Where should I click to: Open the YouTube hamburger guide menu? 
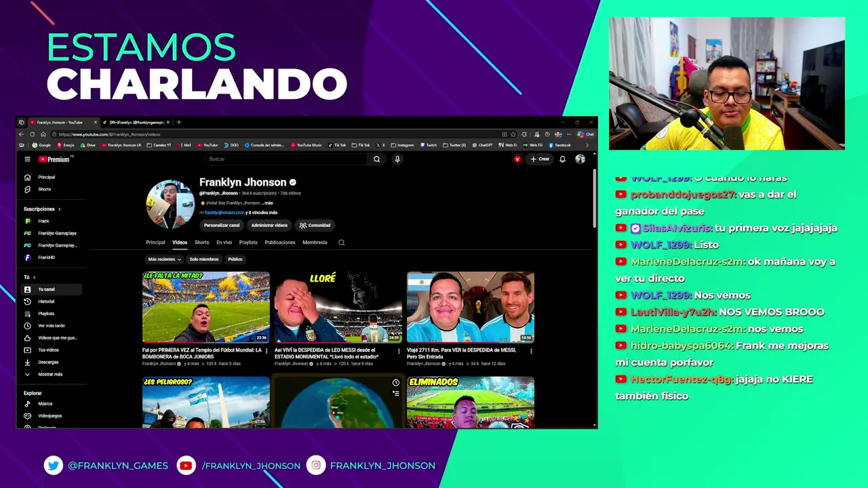click(x=27, y=159)
